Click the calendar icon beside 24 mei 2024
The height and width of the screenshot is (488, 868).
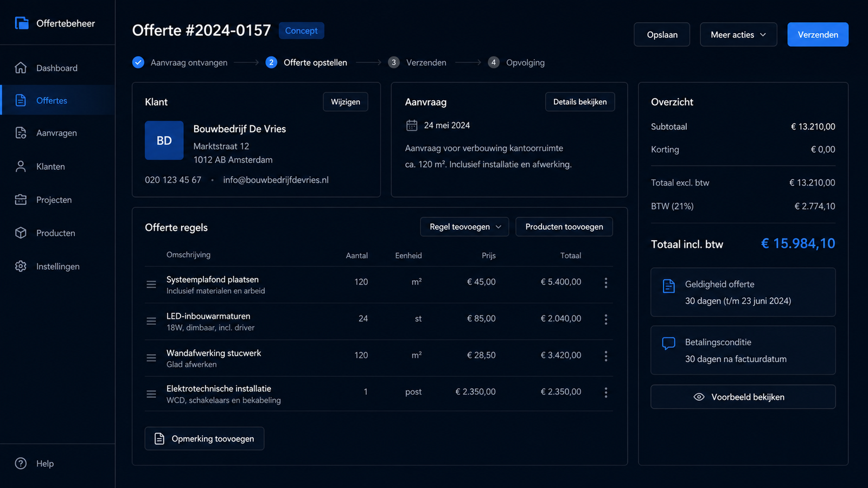pyautogui.click(x=412, y=125)
